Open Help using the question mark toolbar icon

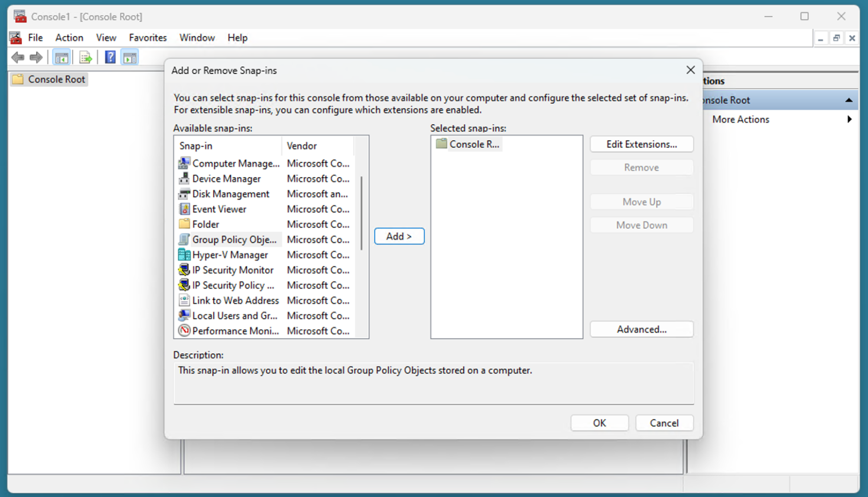pos(110,56)
